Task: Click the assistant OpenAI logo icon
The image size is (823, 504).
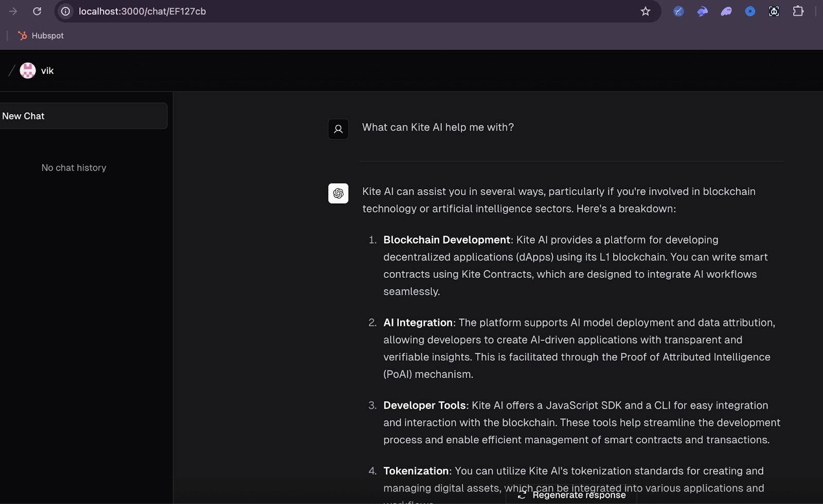Action: [x=338, y=193]
